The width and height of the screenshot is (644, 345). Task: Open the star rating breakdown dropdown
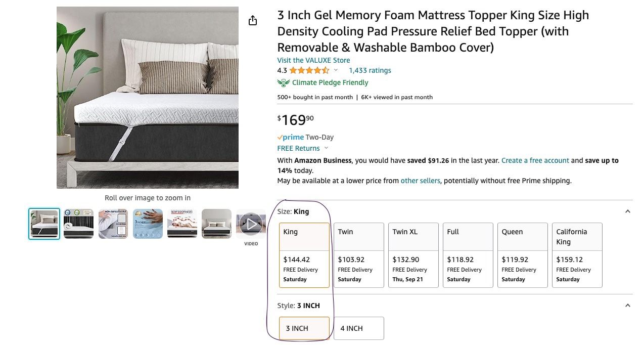(336, 70)
